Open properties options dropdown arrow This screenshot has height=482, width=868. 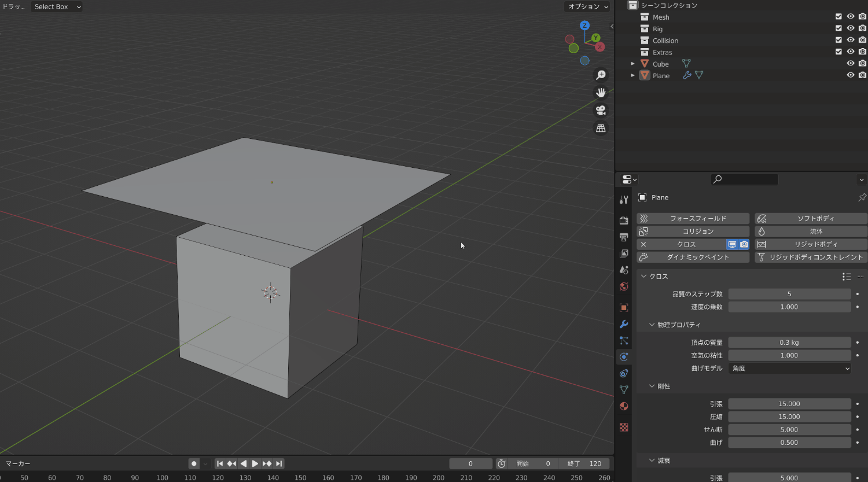click(862, 180)
